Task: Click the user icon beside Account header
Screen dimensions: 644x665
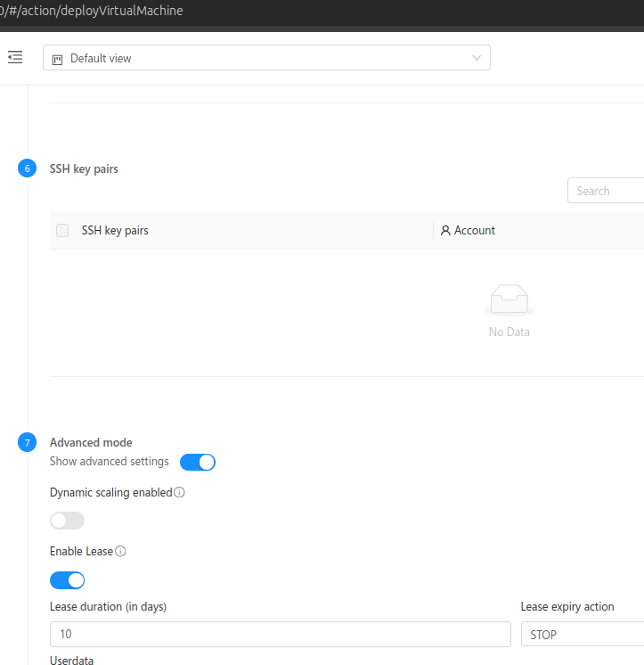Action: click(445, 230)
